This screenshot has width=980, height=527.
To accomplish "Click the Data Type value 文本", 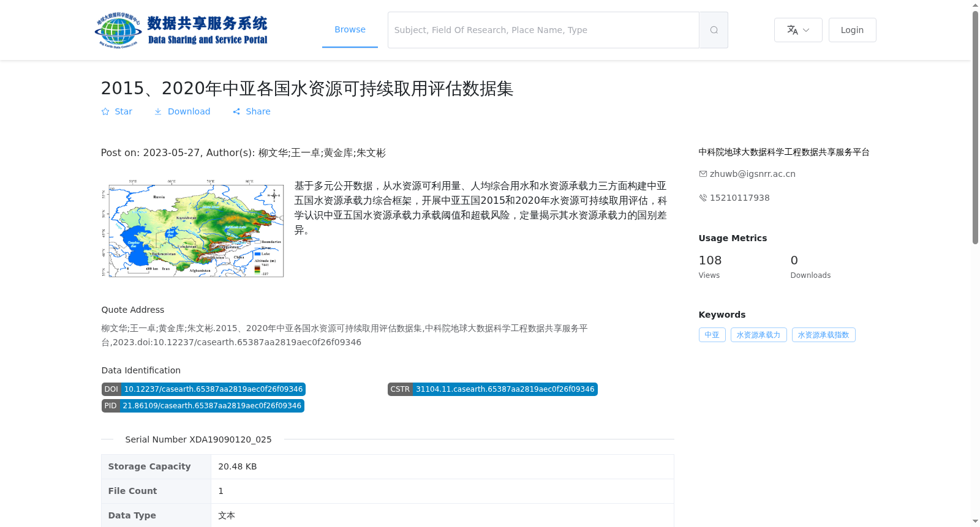I will pyautogui.click(x=227, y=515).
